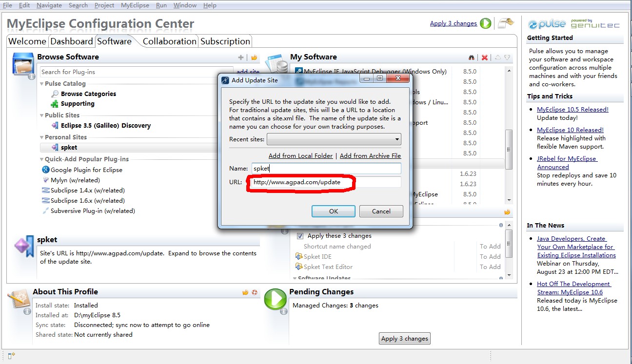Collapse the Pulse Catalog section
Screen dimensions: 632x364
click(42, 84)
